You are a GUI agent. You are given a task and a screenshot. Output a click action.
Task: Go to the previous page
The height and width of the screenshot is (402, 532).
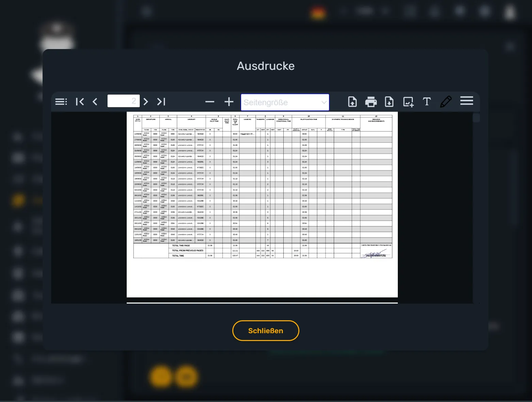tap(95, 102)
